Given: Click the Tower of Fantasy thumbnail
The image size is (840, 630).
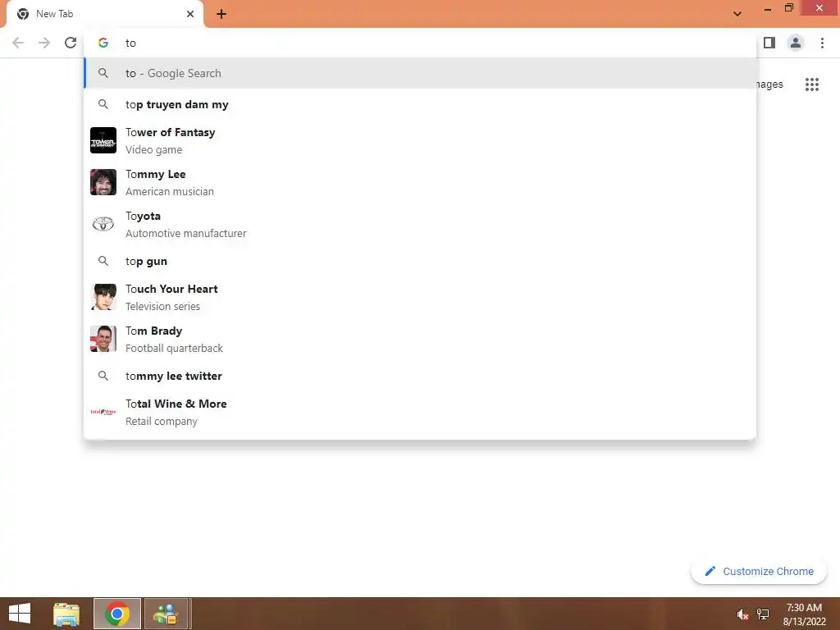Looking at the screenshot, I should (103, 140).
